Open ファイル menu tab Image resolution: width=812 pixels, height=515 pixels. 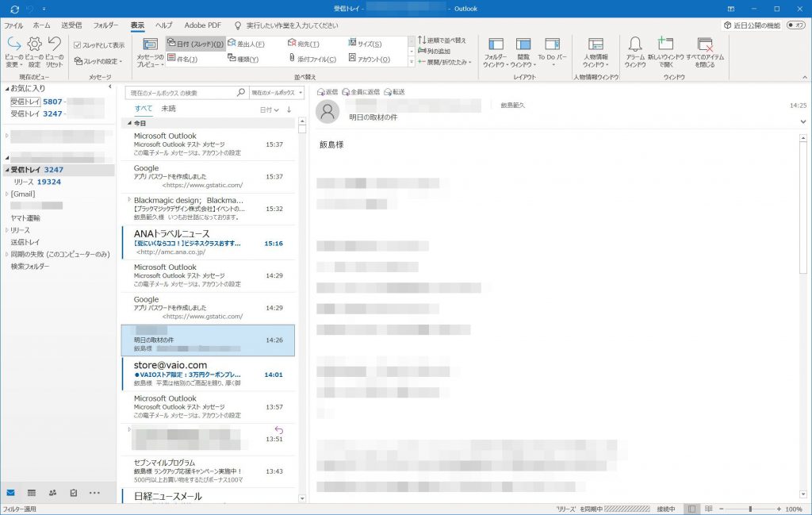tap(13, 25)
